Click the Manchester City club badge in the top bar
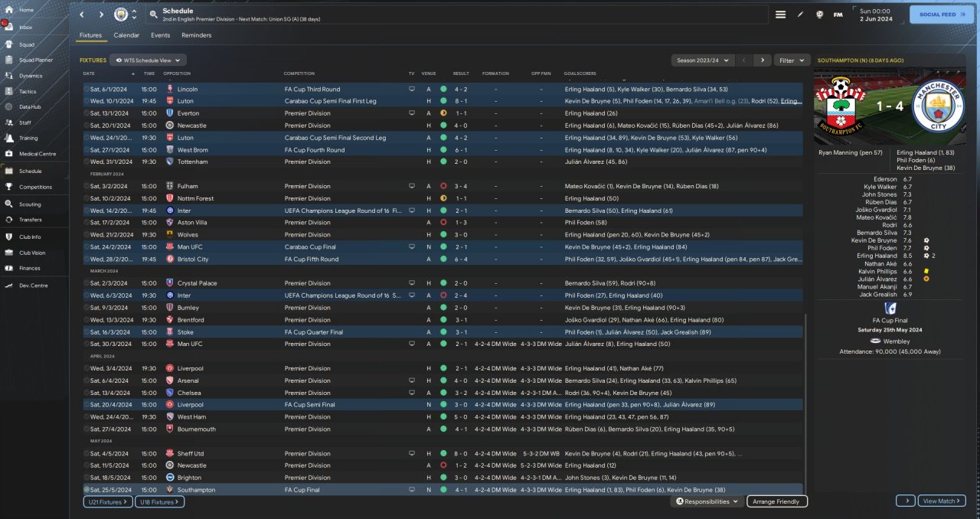The width and height of the screenshot is (980, 519). [x=121, y=15]
